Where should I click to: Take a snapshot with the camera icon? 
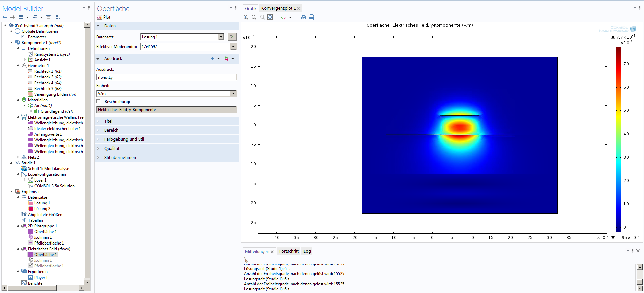[x=303, y=17]
